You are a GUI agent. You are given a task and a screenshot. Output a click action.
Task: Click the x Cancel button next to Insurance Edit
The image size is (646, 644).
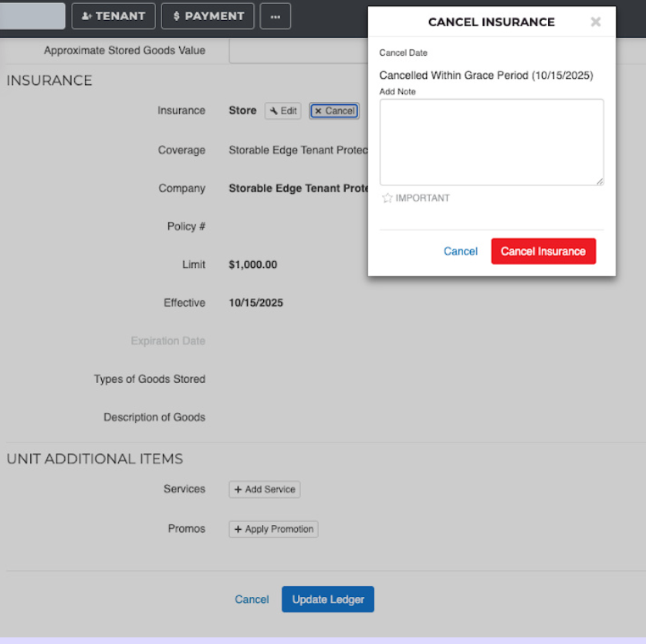pyautogui.click(x=334, y=111)
